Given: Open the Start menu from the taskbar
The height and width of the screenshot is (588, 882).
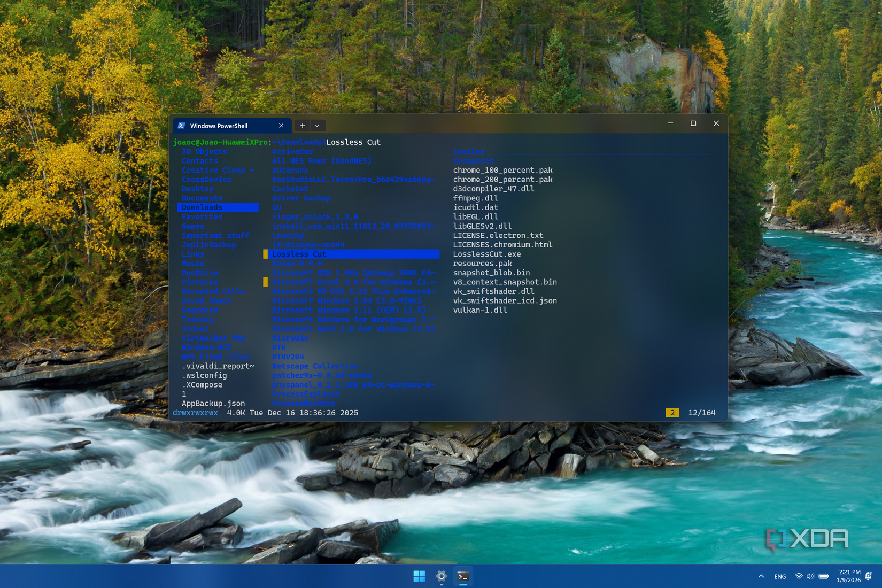Looking at the screenshot, I should (419, 576).
